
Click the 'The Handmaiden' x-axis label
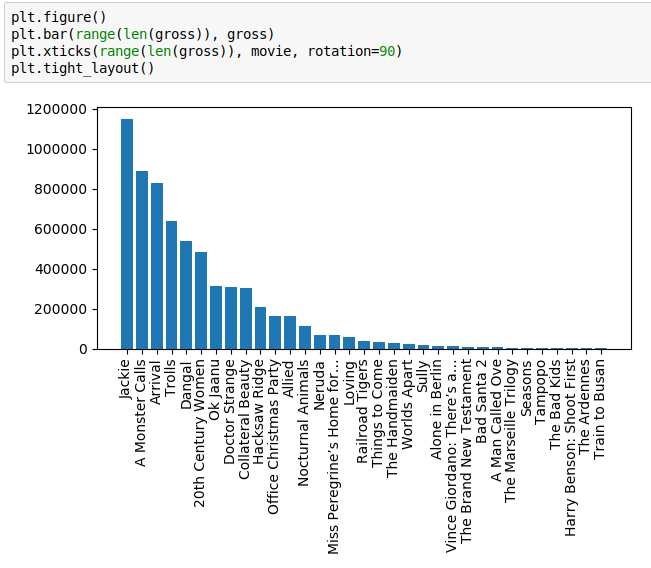click(392, 419)
